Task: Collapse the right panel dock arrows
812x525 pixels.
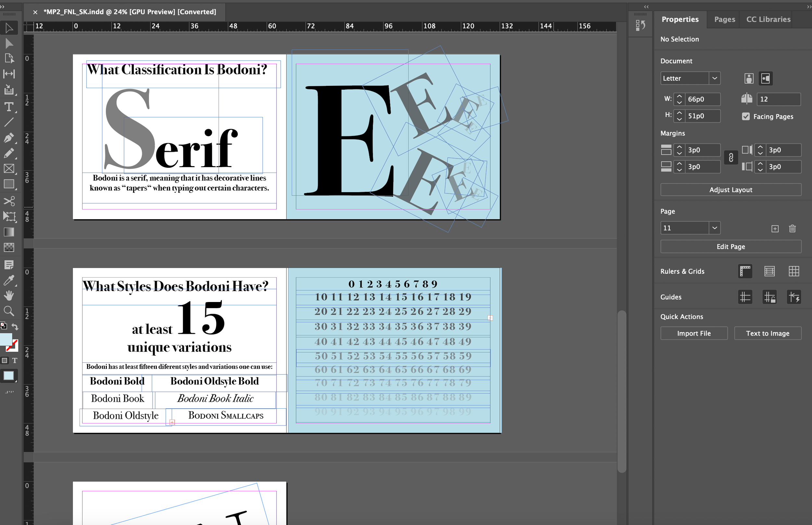Action: point(809,7)
